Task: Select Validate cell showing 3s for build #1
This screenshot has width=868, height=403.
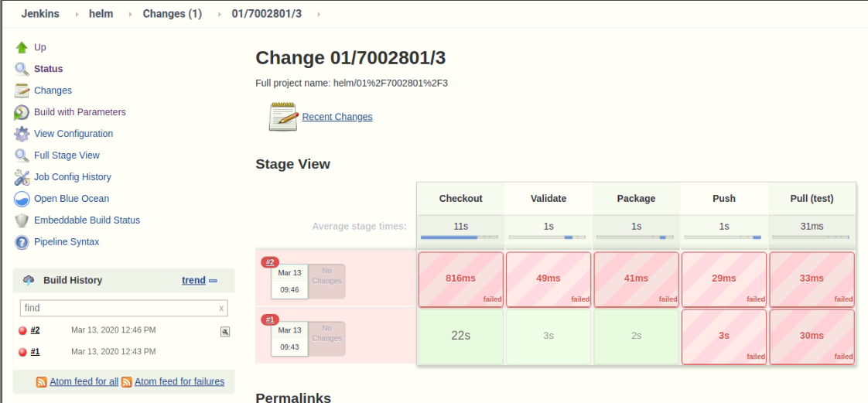Action: [x=548, y=336]
